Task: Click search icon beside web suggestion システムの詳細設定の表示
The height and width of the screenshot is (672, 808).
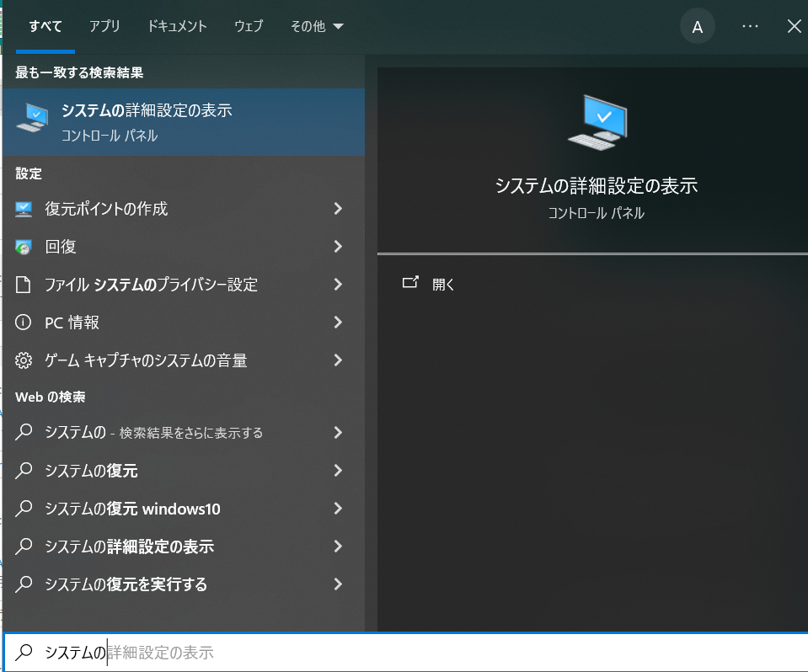Action: pyautogui.click(x=24, y=546)
